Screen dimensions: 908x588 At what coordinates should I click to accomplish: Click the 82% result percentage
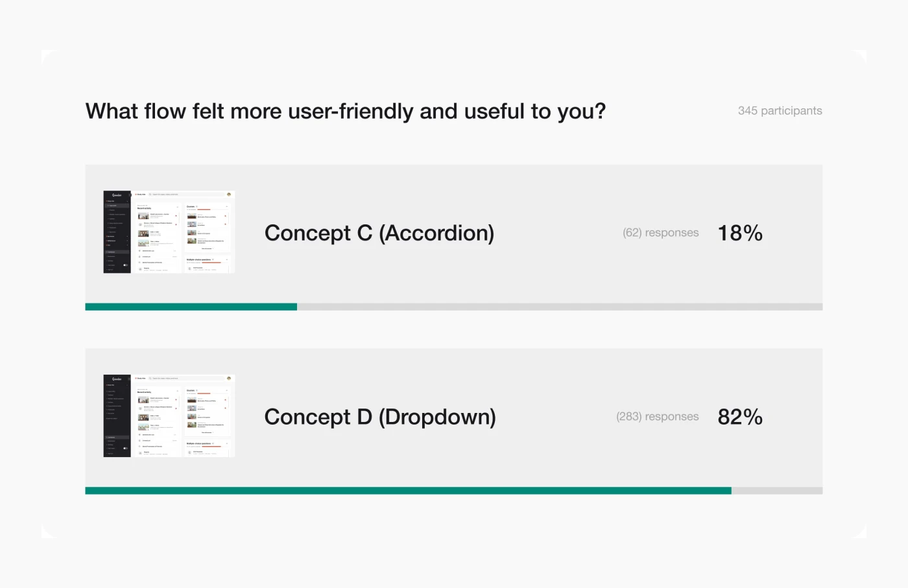click(x=740, y=417)
